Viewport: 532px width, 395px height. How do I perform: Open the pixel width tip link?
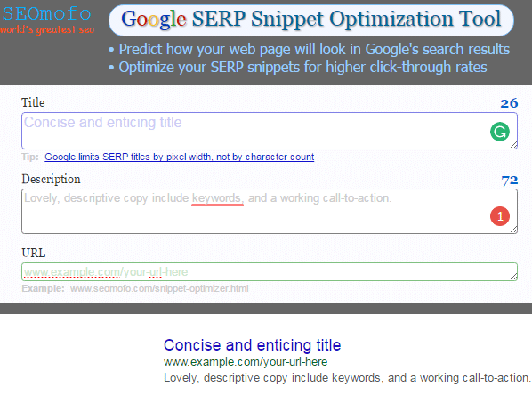[179, 157]
